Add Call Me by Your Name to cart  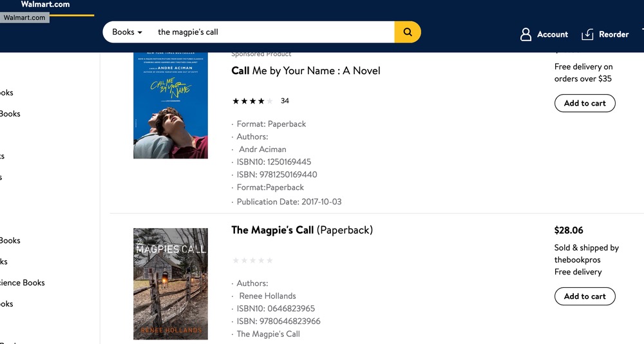(585, 103)
